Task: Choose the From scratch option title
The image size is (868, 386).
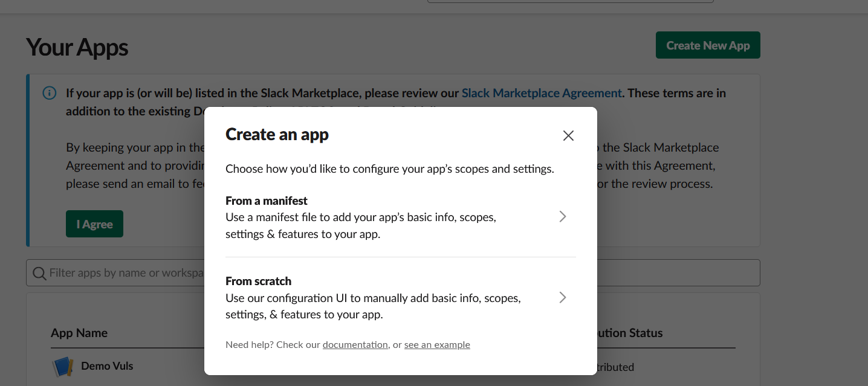Action: pos(258,281)
